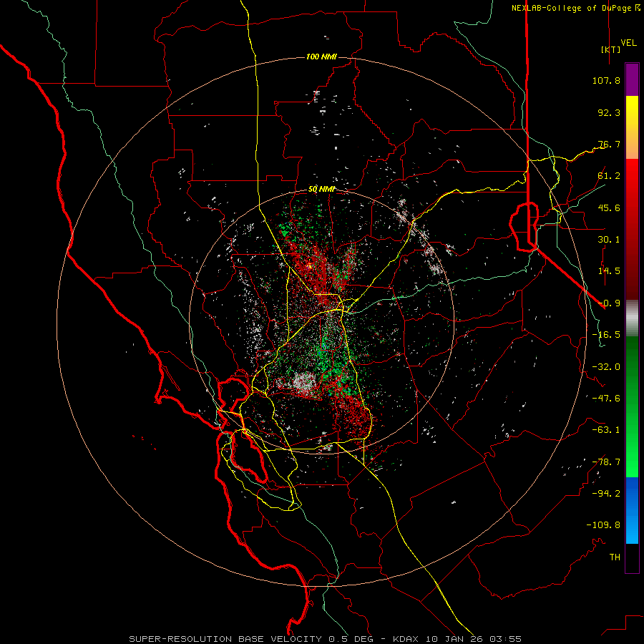Click the -47.6 velocity scale value
Viewport: 644px width, 644px height.
coord(606,399)
